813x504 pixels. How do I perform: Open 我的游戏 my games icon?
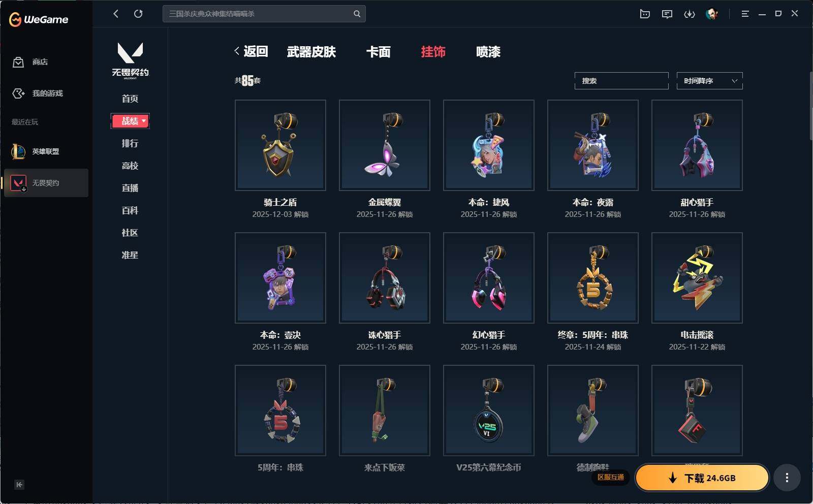(18, 93)
